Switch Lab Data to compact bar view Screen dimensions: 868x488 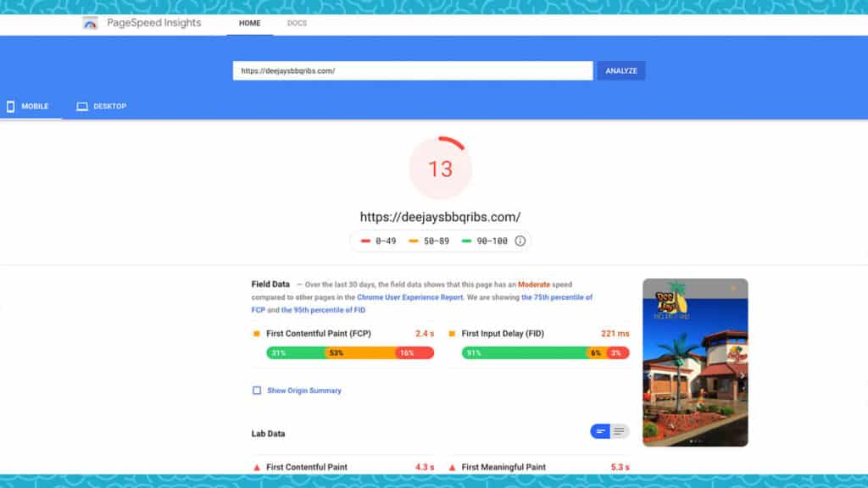point(601,432)
